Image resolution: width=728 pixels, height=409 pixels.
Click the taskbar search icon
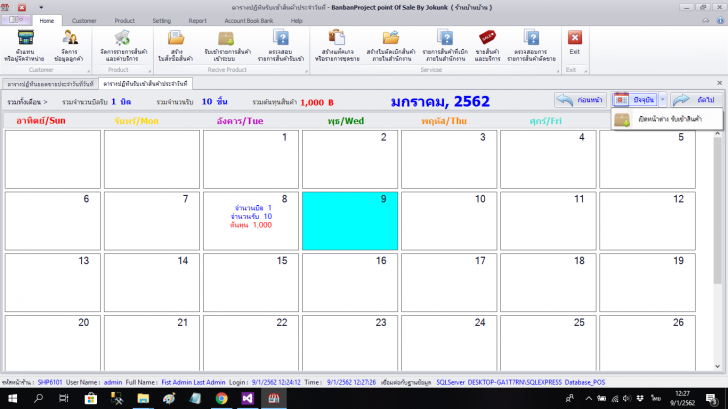39,398
